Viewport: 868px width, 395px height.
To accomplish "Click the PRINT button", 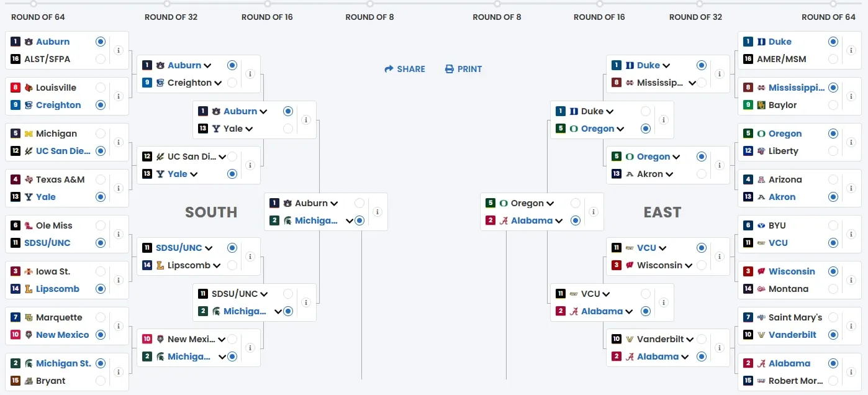I will coord(463,69).
